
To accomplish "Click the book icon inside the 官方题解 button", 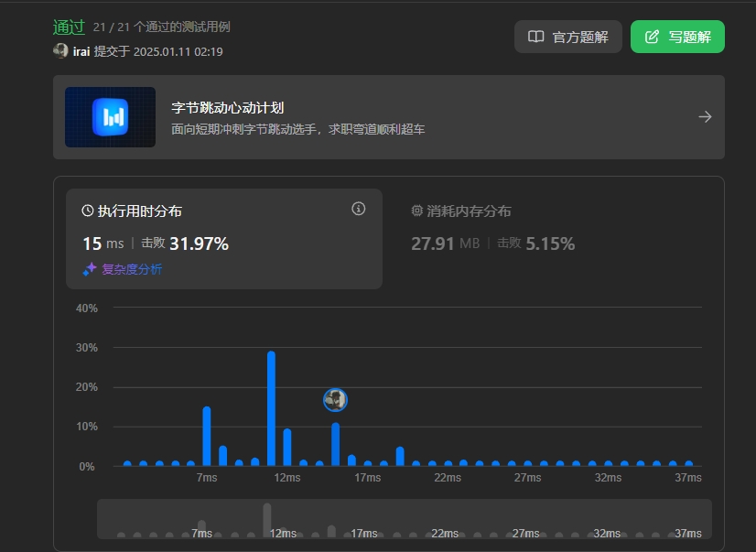I will tap(535, 37).
